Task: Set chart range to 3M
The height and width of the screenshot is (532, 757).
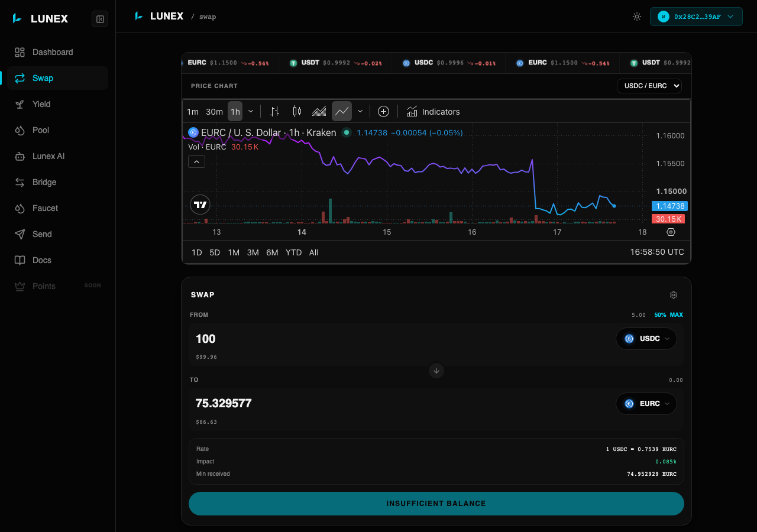Action: (253, 252)
